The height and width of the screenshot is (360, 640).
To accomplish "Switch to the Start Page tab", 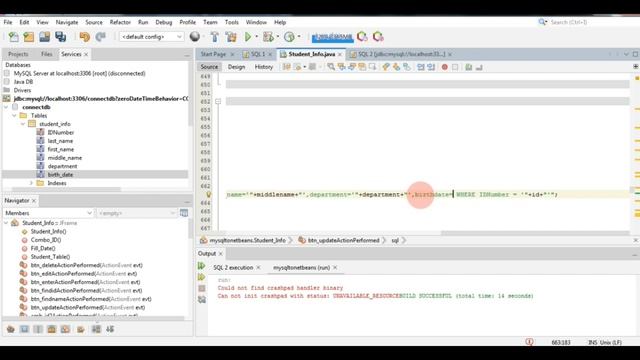I will coord(213,54).
